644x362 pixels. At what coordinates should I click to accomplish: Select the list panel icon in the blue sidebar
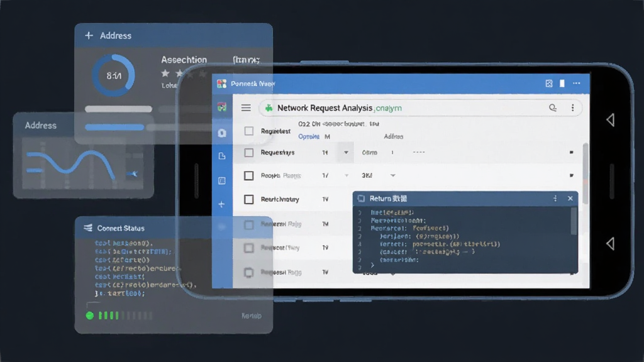click(x=222, y=180)
